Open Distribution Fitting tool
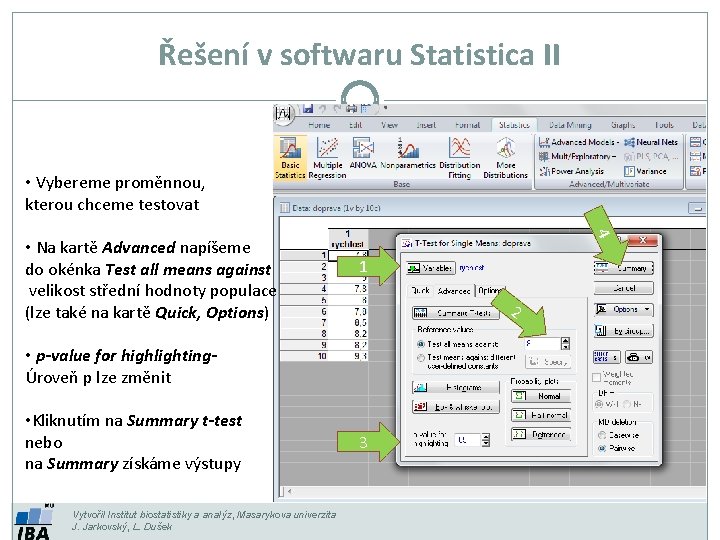This screenshot has width=720, height=540. [x=460, y=158]
